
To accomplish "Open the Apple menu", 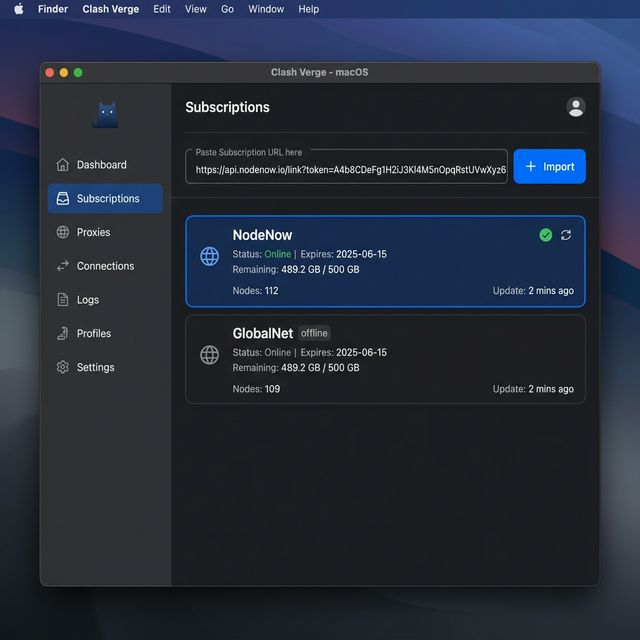I will (18, 9).
